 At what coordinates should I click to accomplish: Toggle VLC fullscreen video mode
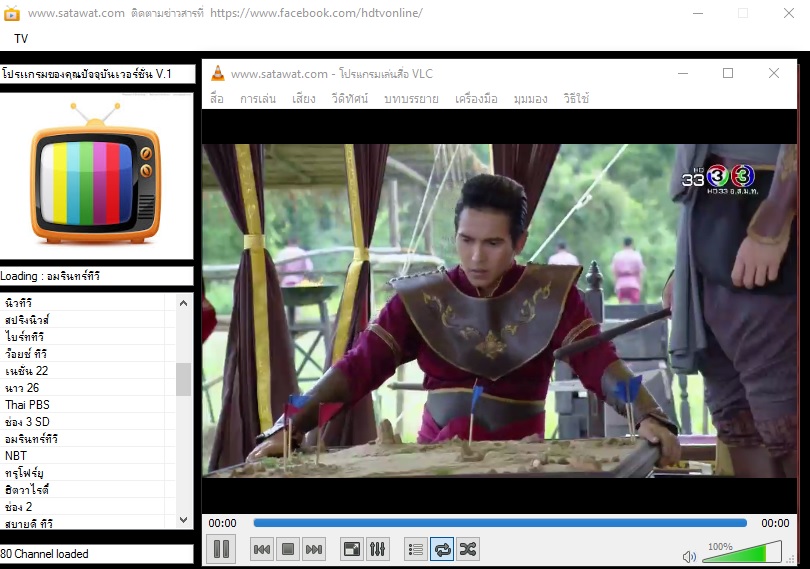[x=352, y=549]
